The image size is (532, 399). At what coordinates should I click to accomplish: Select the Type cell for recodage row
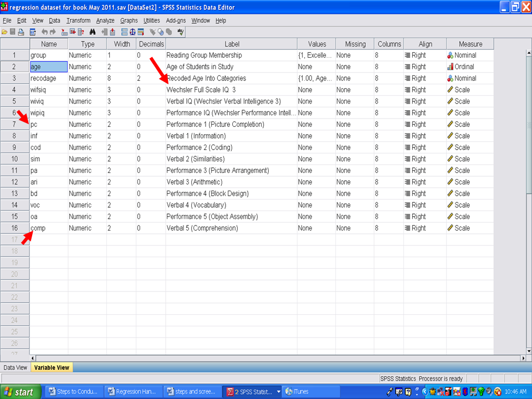[x=86, y=79]
